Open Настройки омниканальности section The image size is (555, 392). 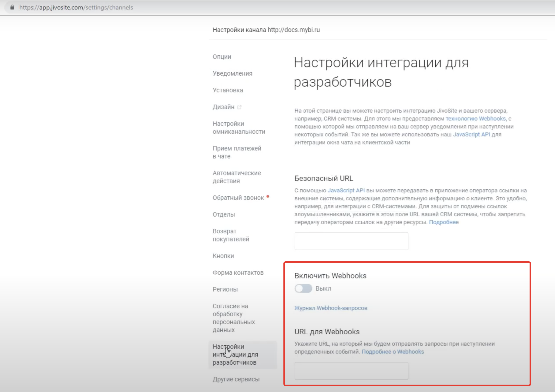239,128
